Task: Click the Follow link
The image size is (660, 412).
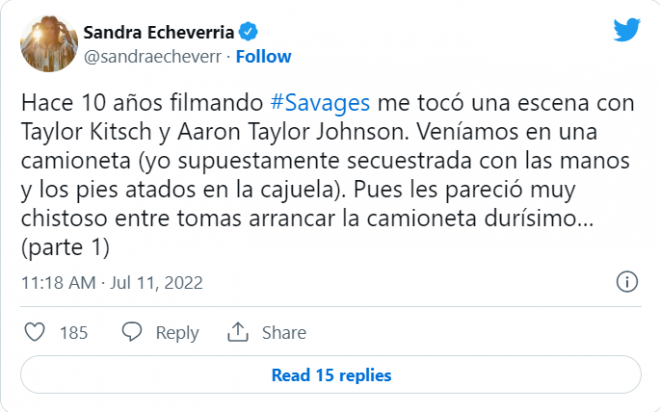Action: [262, 57]
